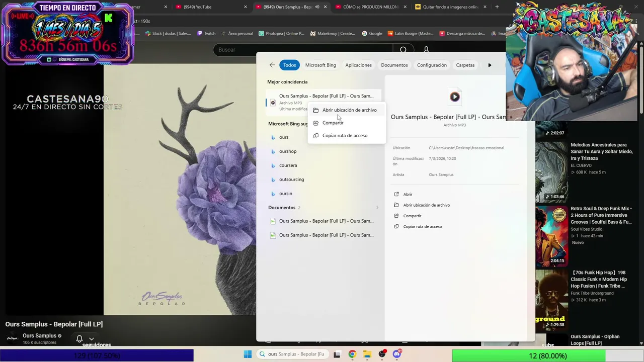
Task: Expand the notification options chevron
Action: [91, 339]
